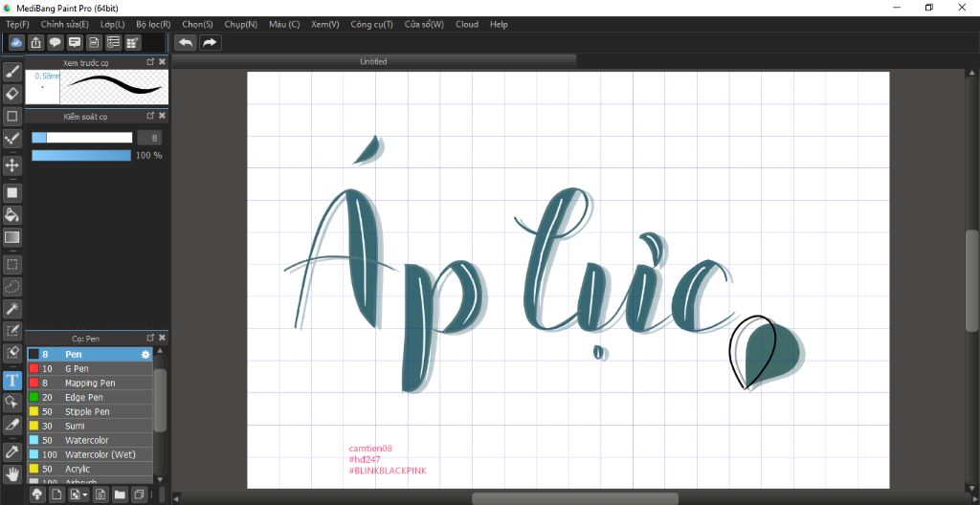Close the Cọ: Pen brush panel
Image resolution: width=980 pixels, height=505 pixels.
(x=163, y=338)
